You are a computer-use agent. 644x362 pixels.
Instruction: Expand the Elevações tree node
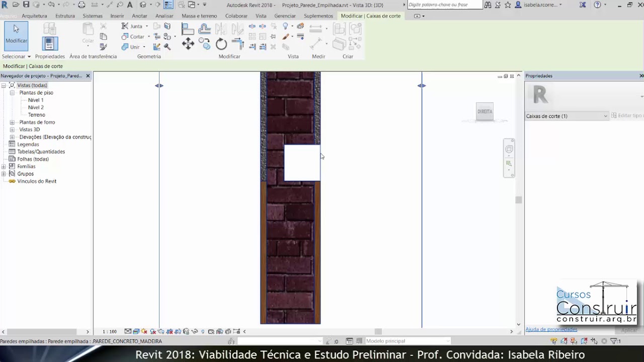click(12, 137)
